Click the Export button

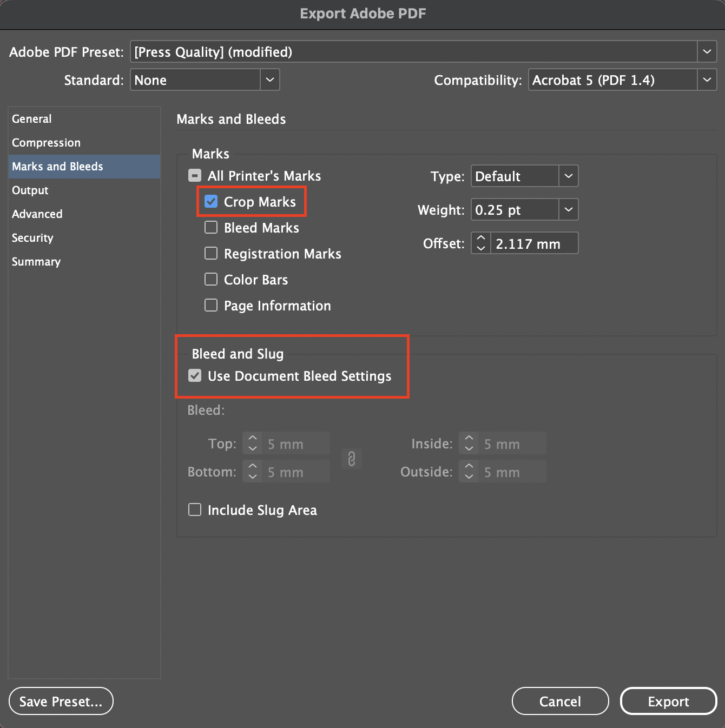[x=669, y=701]
